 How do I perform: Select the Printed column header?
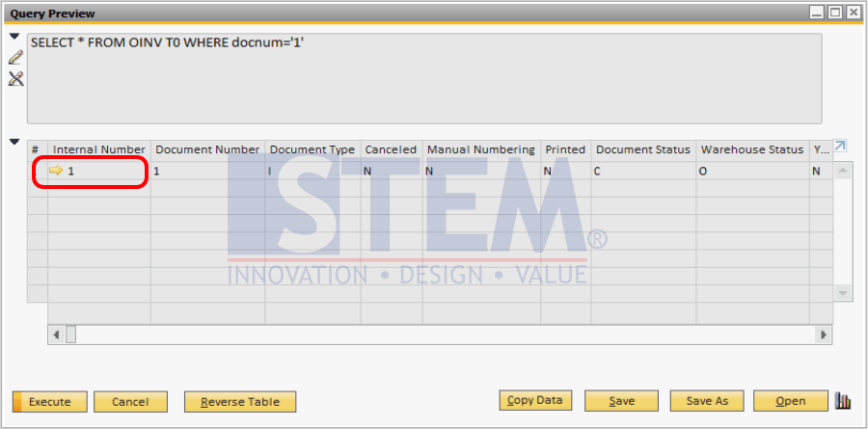[566, 150]
